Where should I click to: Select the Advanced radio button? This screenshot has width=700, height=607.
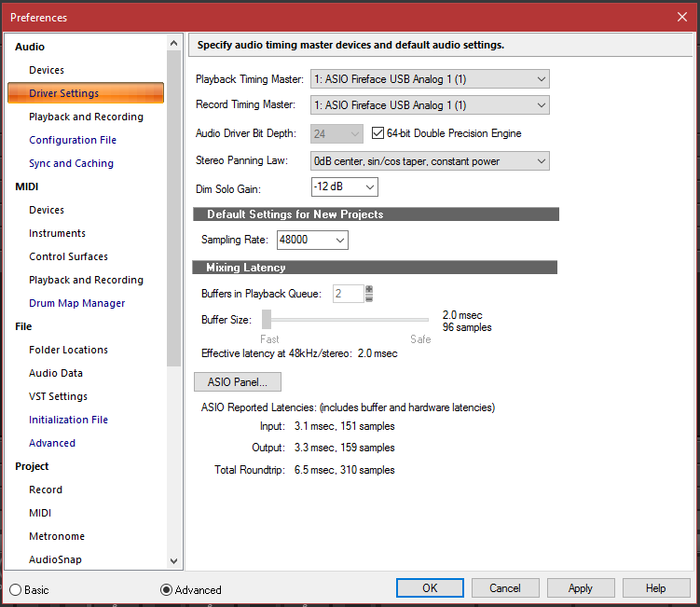[167, 589]
